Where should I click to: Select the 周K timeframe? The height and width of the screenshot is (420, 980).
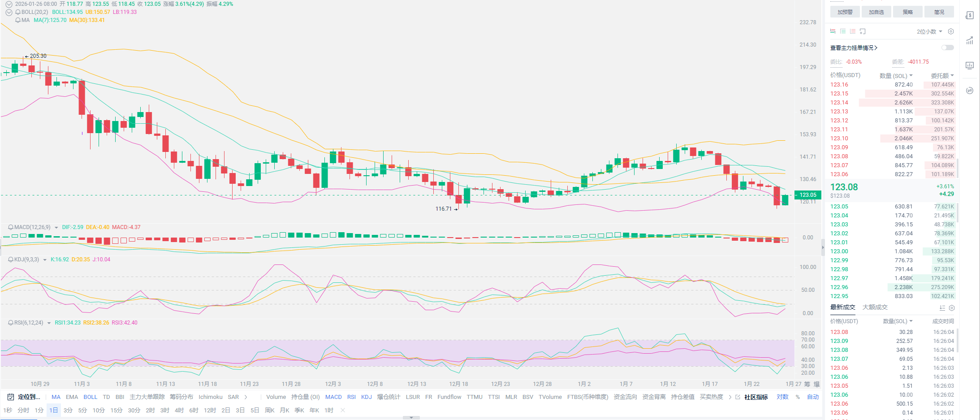coord(269,410)
